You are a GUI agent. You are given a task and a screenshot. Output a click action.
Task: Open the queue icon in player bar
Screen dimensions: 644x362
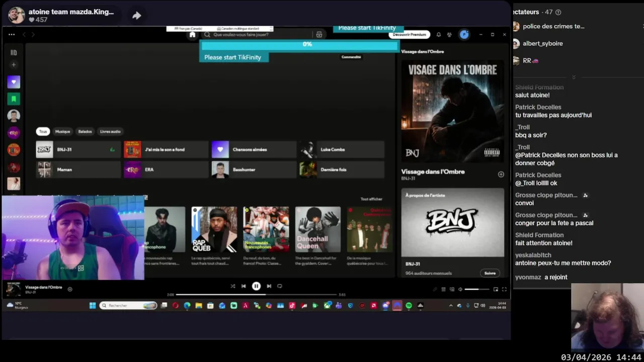click(x=443, y=289)
